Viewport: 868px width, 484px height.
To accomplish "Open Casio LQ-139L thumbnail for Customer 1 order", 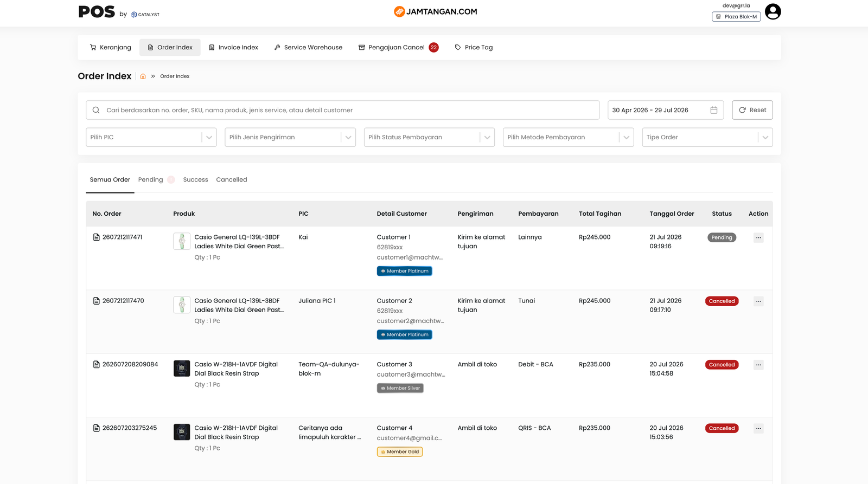I will coord(182,241).
